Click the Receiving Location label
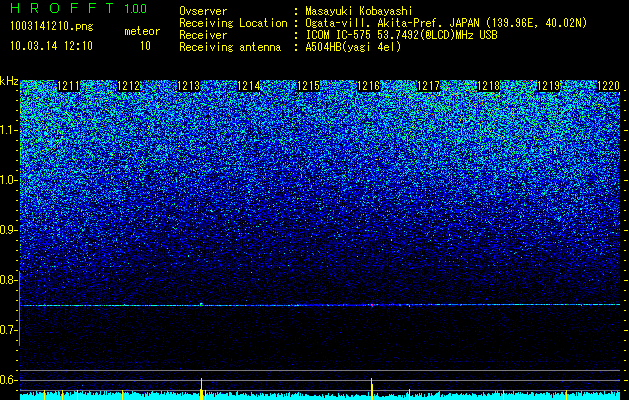Viewport: 629px width, 400px height. (x=233, y=23)
